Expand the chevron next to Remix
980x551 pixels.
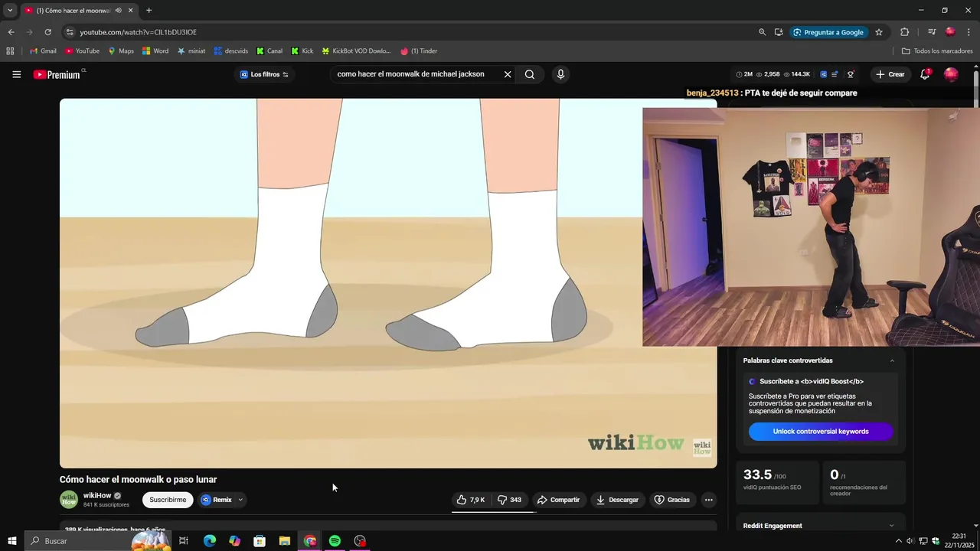tap(240, 500)
